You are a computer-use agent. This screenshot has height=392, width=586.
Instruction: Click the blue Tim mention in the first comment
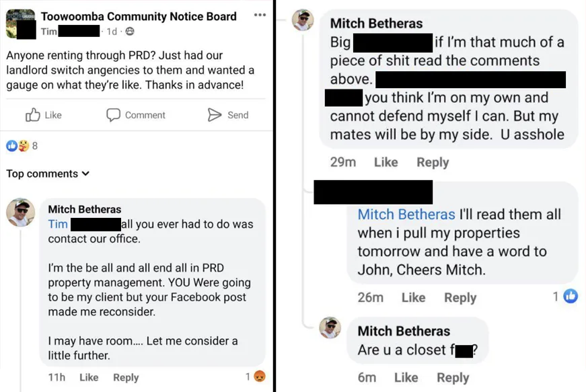point(58,224)
